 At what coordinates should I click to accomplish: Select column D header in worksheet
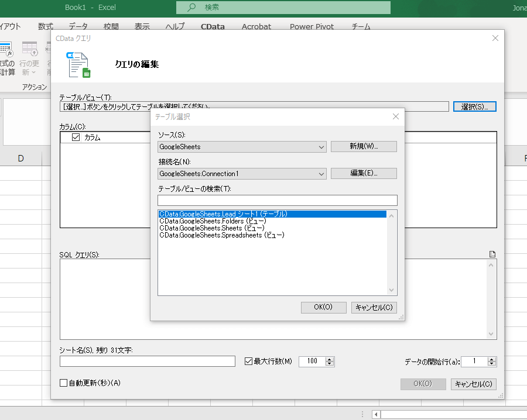pos(21,159)
